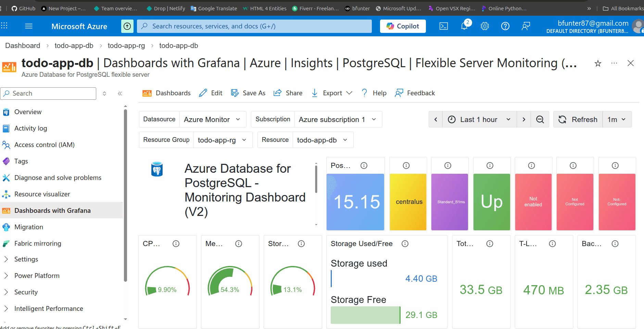Open the All Bookmarks folder

click(623, 9)
